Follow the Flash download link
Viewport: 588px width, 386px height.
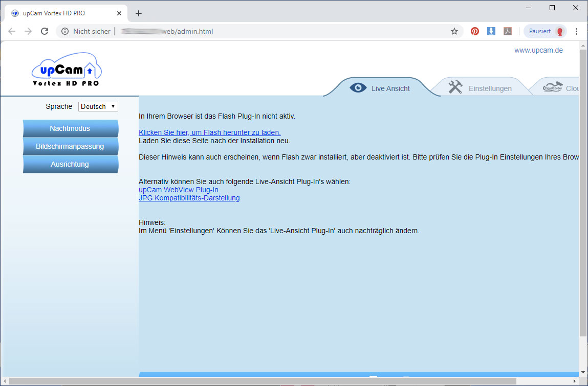click(210, 132)
